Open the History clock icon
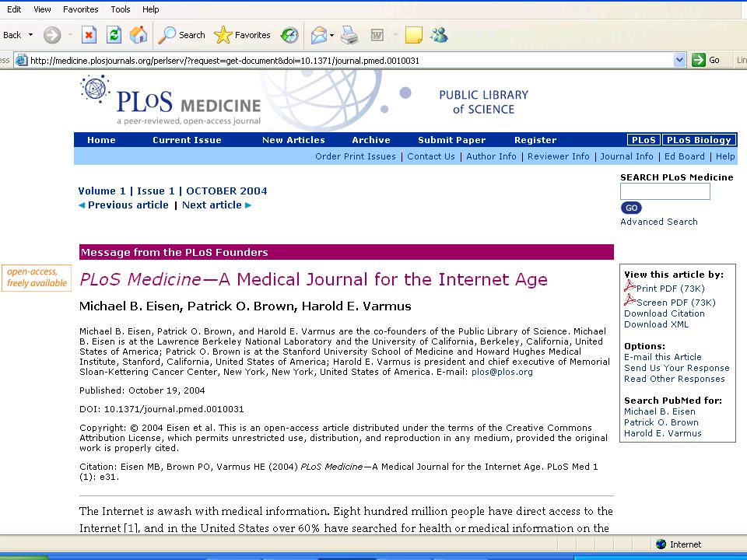 click(289, 35)
